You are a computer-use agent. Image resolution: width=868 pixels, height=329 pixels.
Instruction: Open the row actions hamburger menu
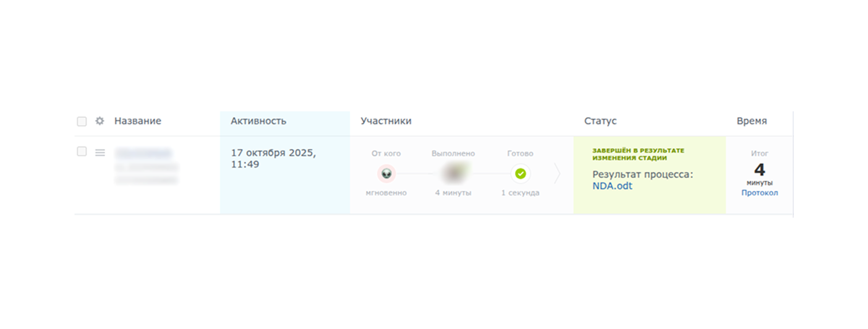coord(100,153)
